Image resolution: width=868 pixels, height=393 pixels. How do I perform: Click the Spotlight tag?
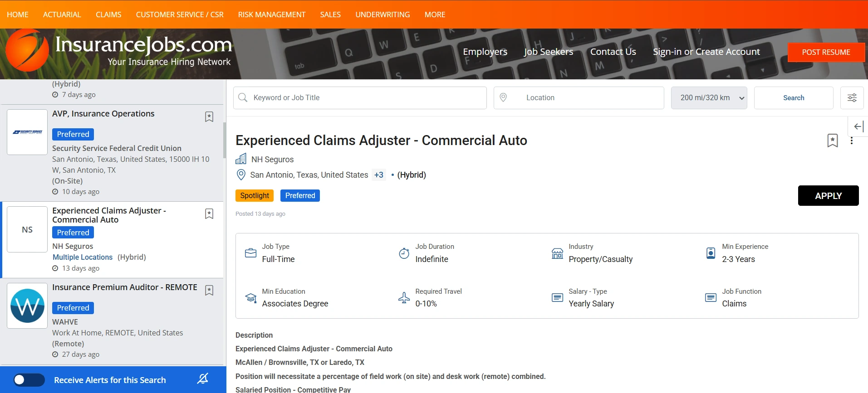(x=255, y=195)
